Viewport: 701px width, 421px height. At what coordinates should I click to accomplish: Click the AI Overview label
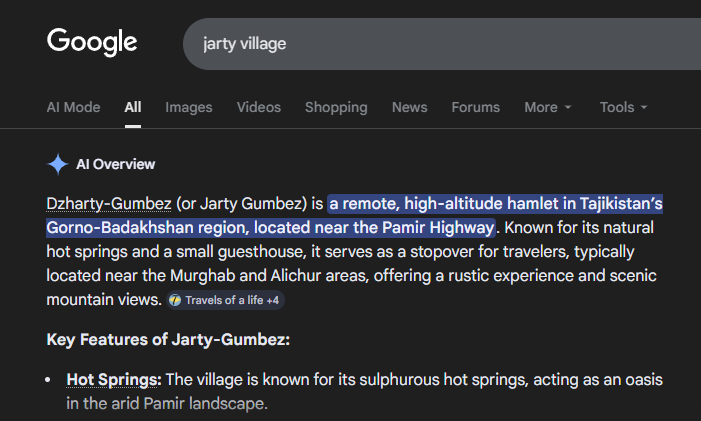coord(116,164)
